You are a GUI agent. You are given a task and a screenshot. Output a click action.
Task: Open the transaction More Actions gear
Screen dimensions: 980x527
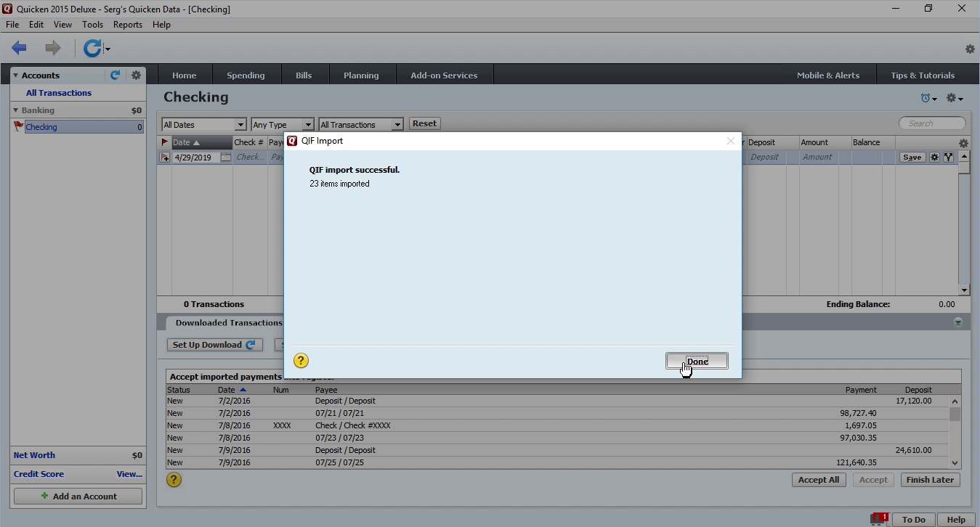935,157
